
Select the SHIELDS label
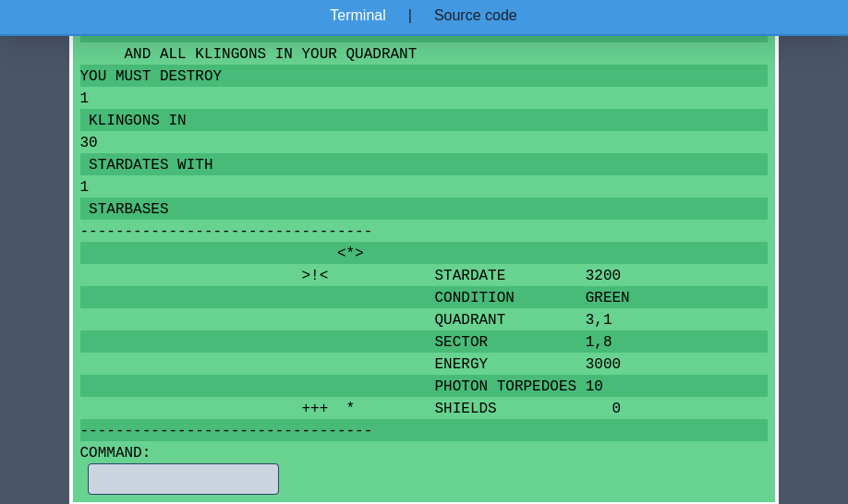point(466,408)
